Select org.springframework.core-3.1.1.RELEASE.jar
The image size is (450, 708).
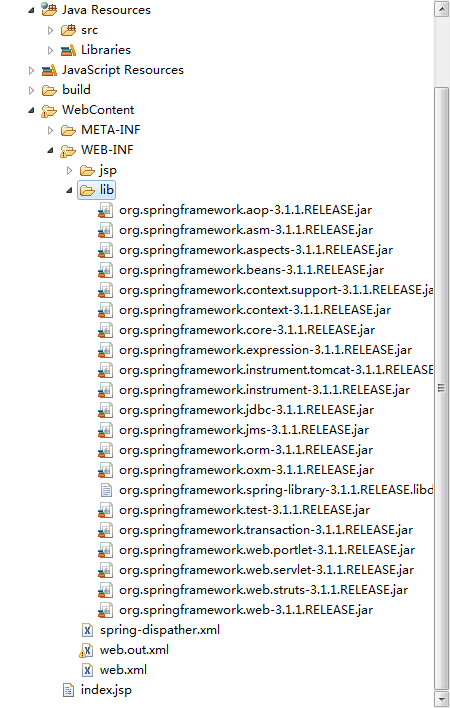(x=247, y=330)
